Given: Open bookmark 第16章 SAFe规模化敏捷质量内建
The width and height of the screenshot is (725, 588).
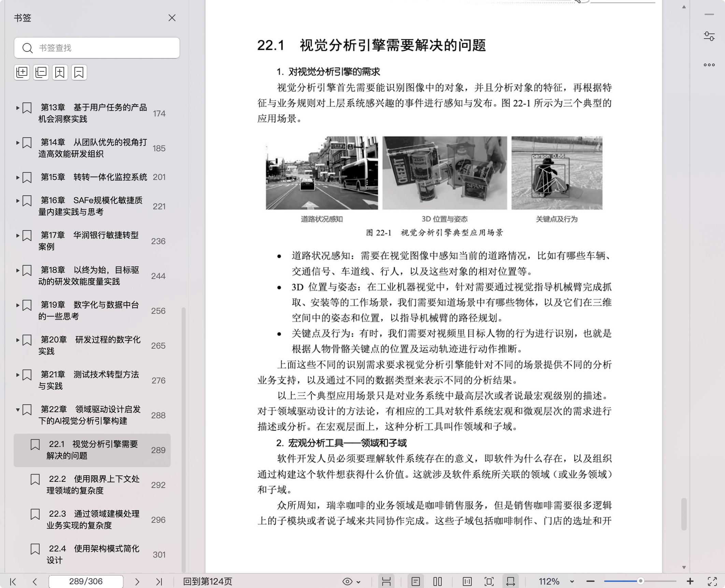Looking at the screenshot, I should [x=90, y=206].
